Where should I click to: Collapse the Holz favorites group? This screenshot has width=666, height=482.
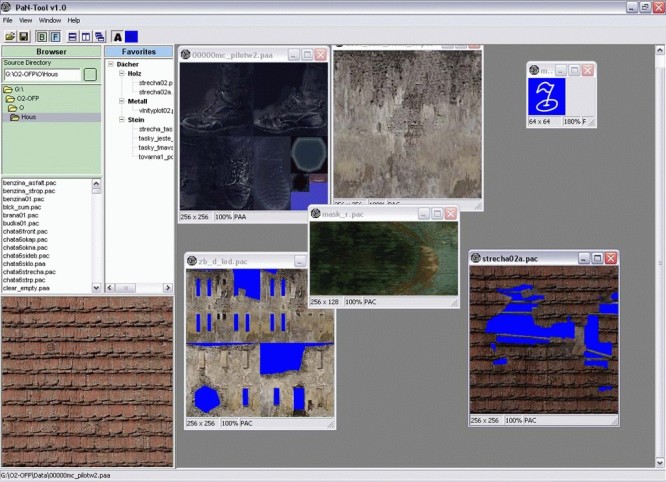point(121,73)
